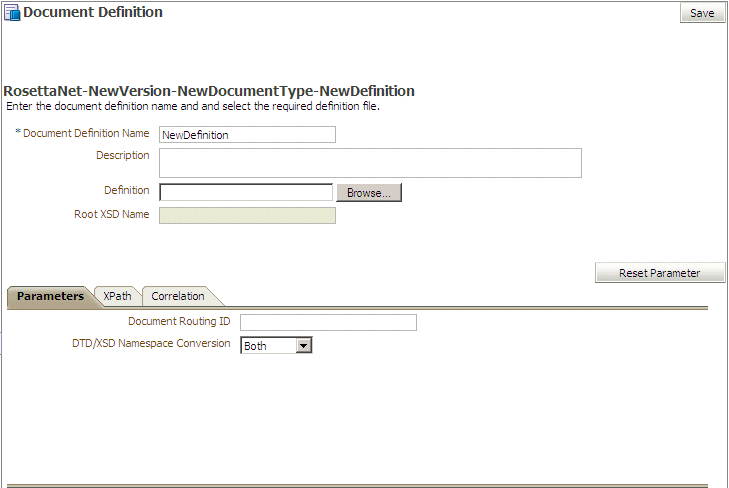The height and width of the screenshot is (488, 729).
Task: Switch to the Parameters tab
Action: [50, 296]
